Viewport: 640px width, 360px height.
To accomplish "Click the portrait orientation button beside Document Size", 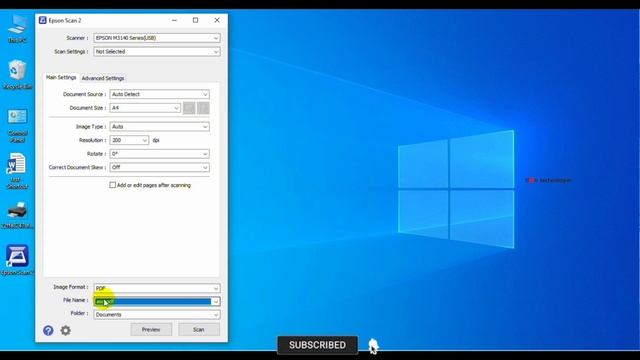I will pyautogui.click(x=189, y=108).
